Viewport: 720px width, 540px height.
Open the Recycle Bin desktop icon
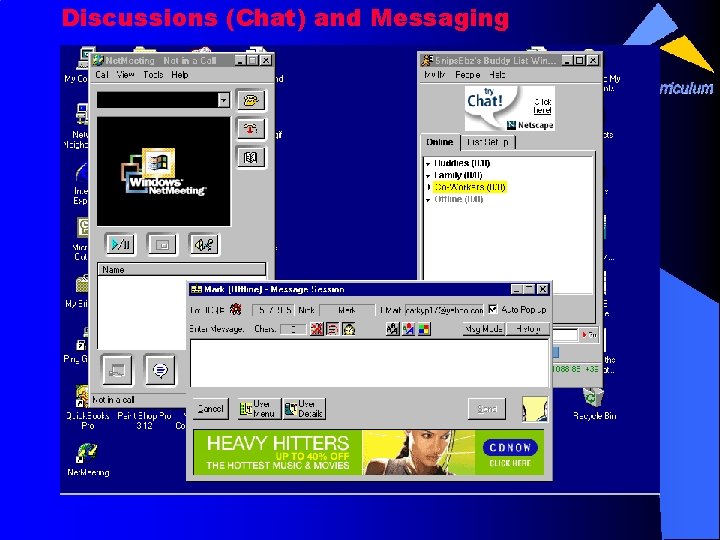tap(594, 405)
